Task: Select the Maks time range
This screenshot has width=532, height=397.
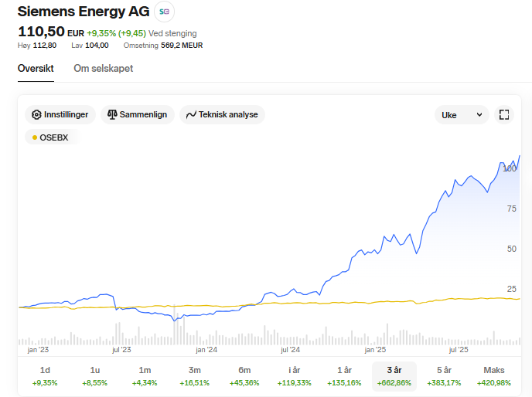Action: 494,376
